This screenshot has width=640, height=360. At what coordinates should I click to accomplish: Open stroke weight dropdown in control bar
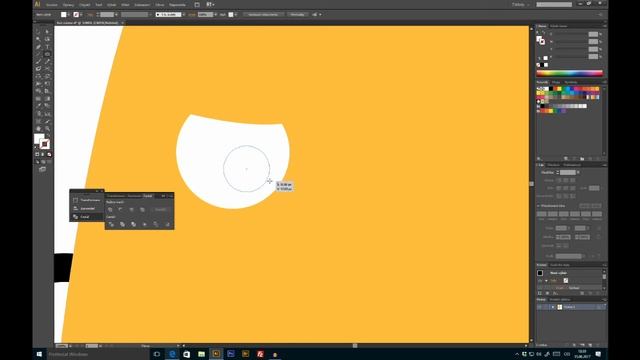point(116,15)
